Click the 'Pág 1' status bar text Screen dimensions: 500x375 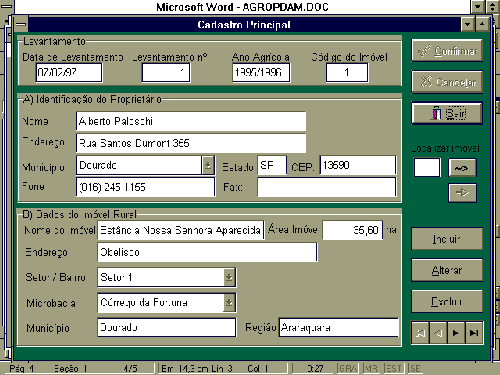point(22,368)
